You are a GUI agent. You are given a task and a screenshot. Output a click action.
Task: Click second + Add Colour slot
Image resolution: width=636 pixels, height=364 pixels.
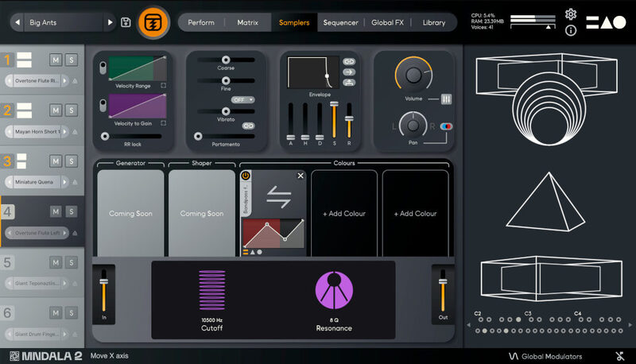(x=415, y=214)
